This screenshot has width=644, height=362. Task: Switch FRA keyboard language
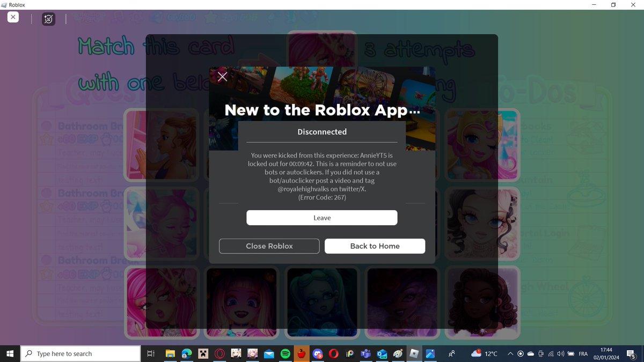[x=582, y=353]
